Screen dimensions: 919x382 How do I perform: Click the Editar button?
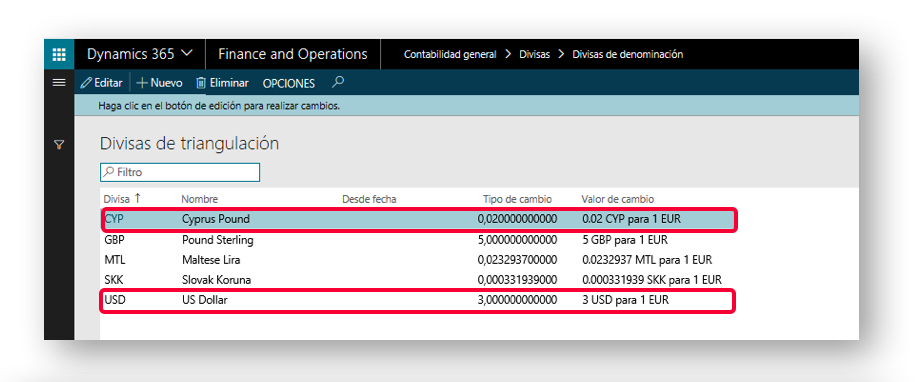tap(102, 83)
